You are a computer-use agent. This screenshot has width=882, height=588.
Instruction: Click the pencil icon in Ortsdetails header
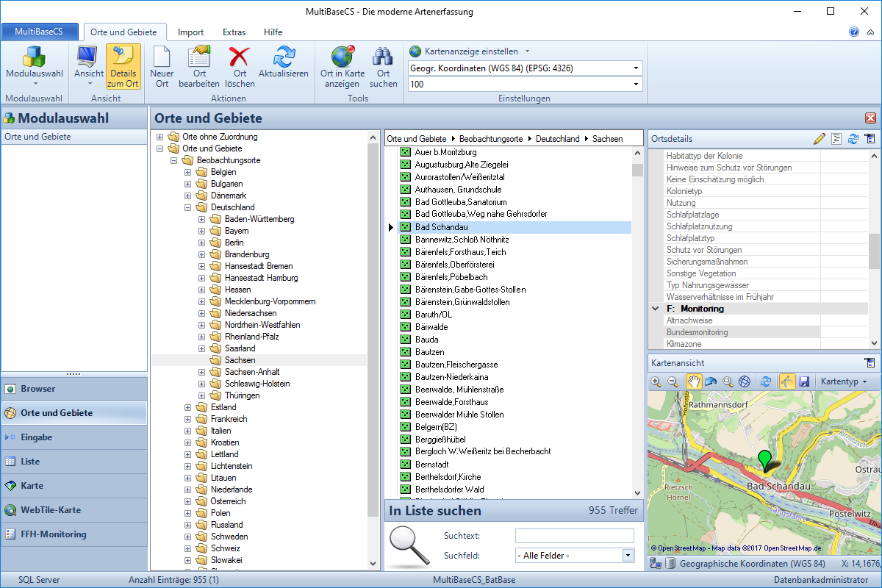[820, 138]
